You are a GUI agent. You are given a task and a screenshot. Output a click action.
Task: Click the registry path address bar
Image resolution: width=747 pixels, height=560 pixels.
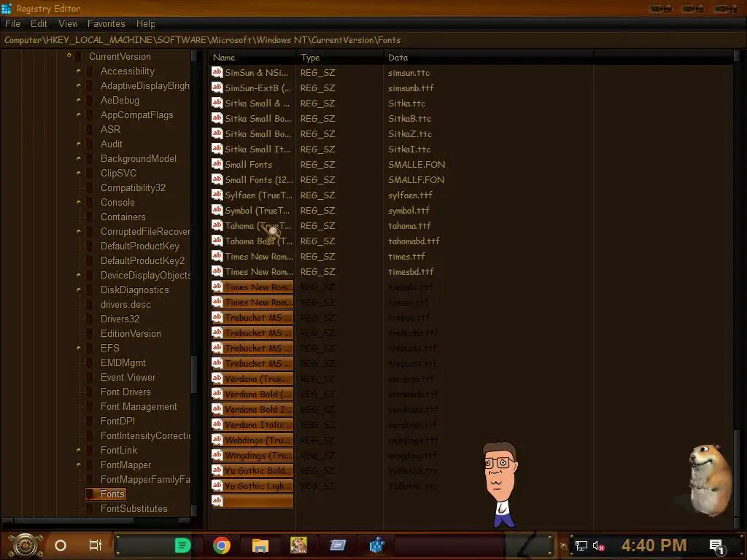(373, 40)
